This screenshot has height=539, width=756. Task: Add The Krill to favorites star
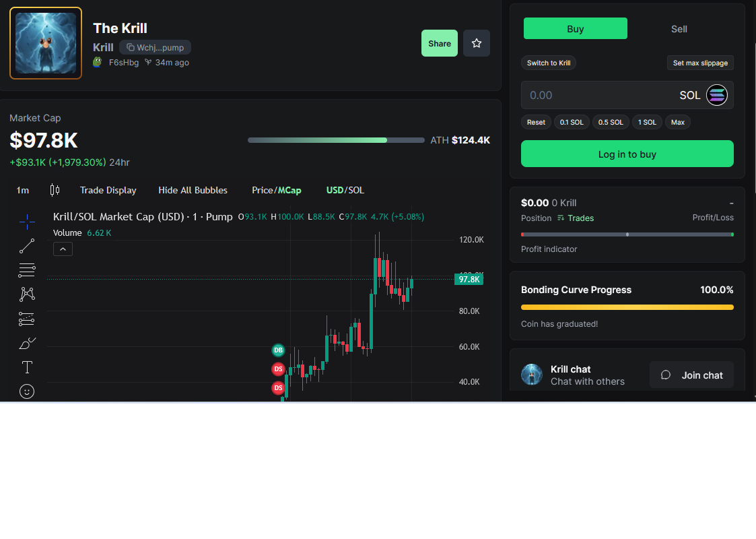tap(477, 43)
